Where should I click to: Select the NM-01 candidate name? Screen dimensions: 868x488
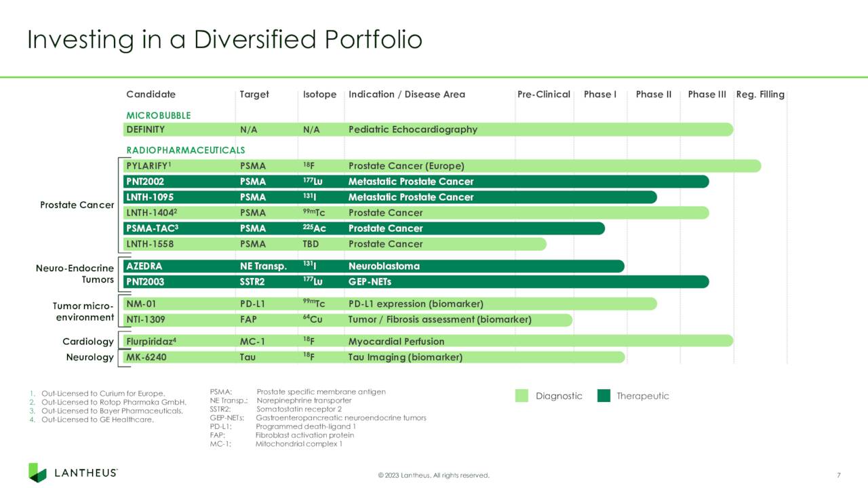[141, 304]
